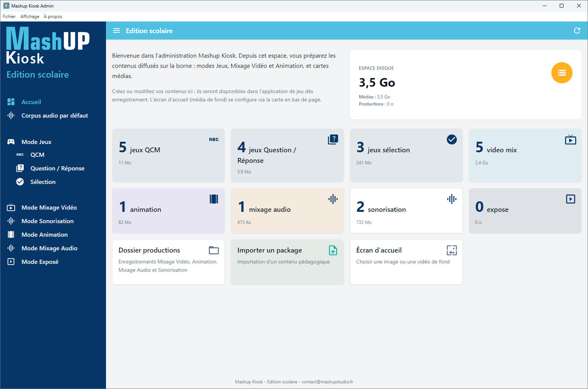Click the TV play icon on video mix card
The image size is (588, 389).
point(571,139)
